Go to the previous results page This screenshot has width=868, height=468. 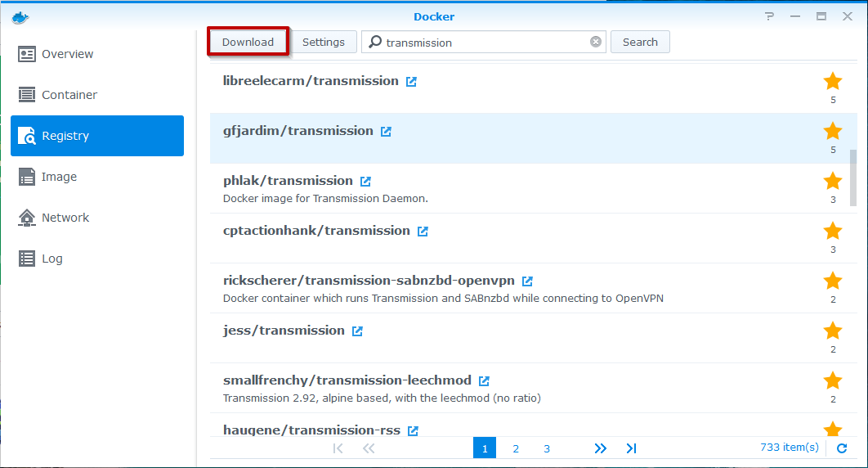pos(369,448)
